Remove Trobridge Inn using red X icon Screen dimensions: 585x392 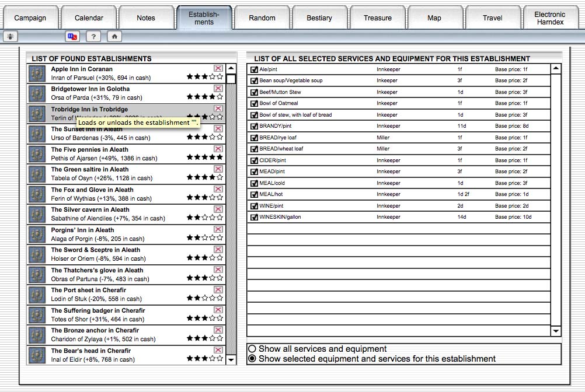[218, 108]
